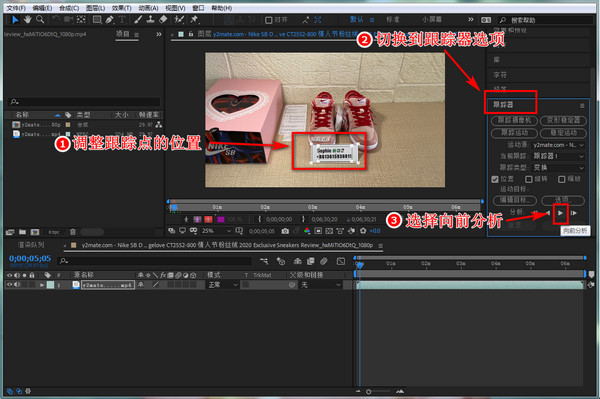The width and height of the screenshot is (600, 399).
Task: Click the new composition icon in Project panel
Action: (x=35, y=232)
